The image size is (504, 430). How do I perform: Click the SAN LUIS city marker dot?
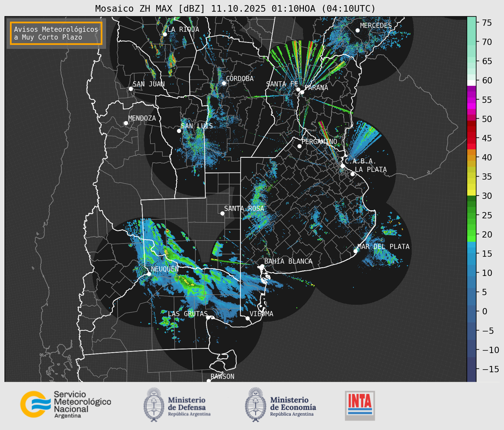[179, 131]
